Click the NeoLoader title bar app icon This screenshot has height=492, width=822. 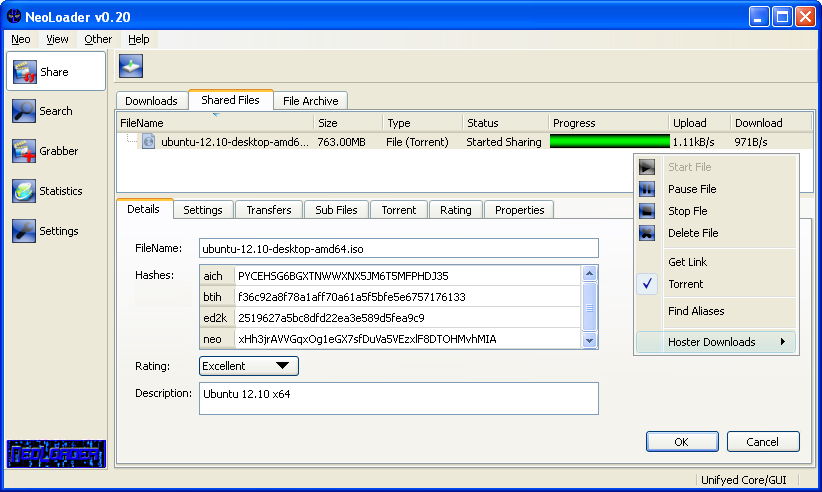(14, 16)
